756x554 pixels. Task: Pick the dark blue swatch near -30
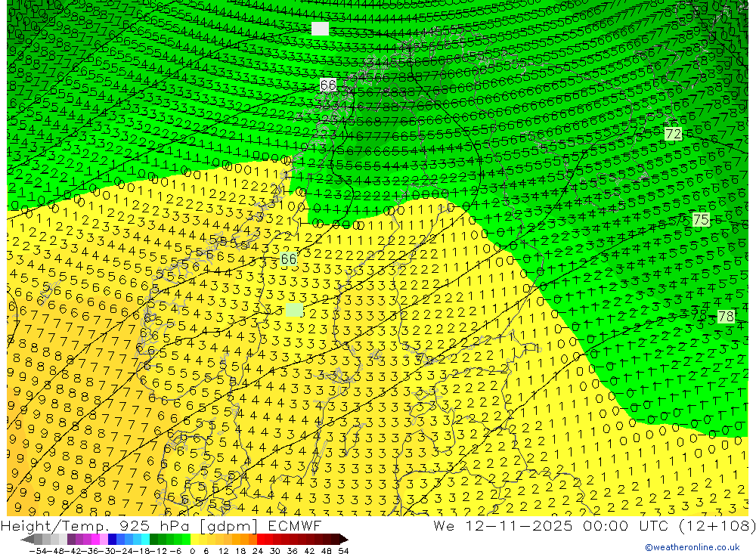112,539
